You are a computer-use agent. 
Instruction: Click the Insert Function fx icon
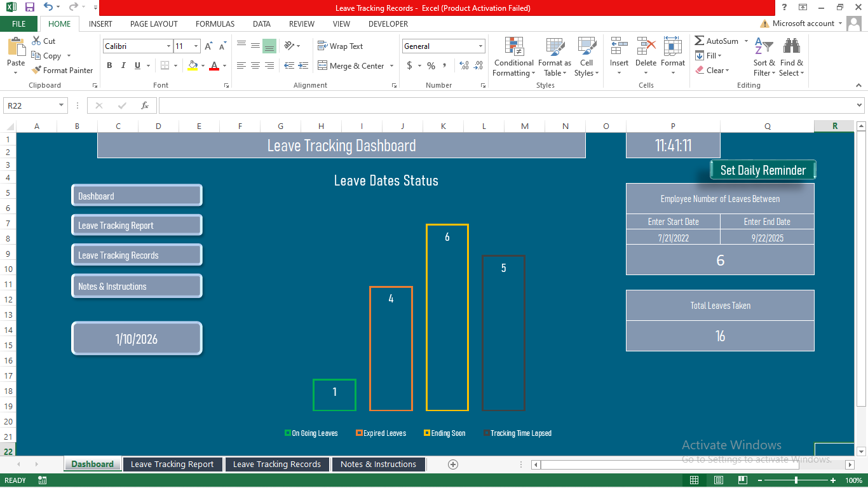click(x=145, y=105)
